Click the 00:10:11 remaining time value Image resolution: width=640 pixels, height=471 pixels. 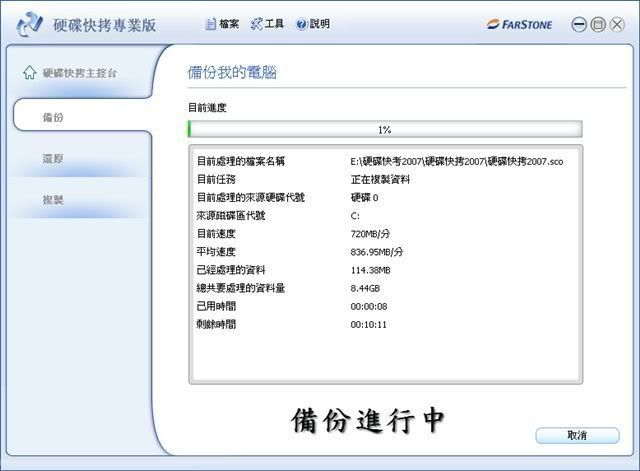(x=369, y=324)
